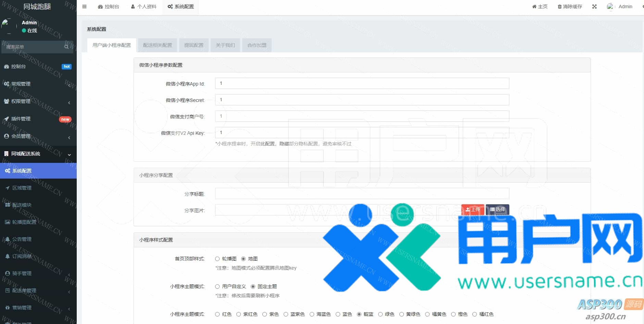This screenshot has height=324, width=644.
Task: Switch to the 配送相关配置 tab
Action: click(x=157, y=45)
